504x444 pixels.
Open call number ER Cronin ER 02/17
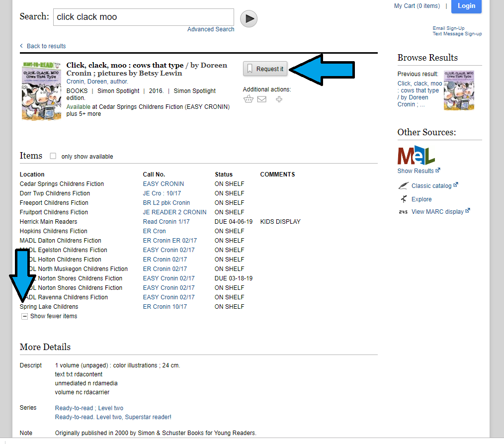[x=169, y=241]
